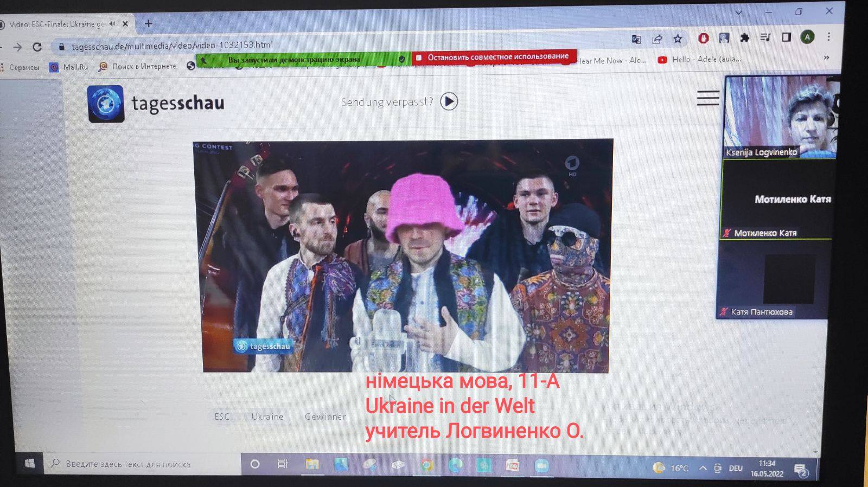Bookmark this page with the star icon

click(678, 39)
